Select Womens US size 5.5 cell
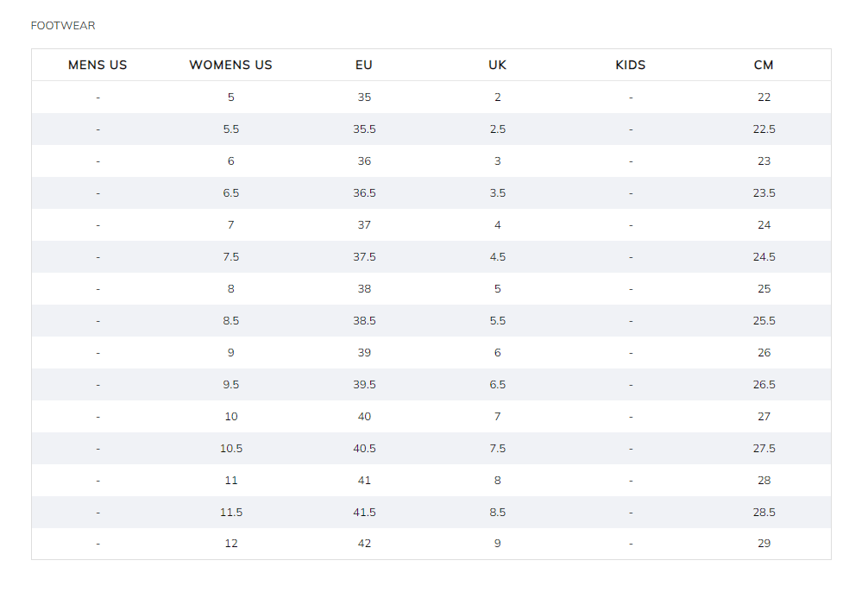The image size is (868, 592). click(230, 129)
